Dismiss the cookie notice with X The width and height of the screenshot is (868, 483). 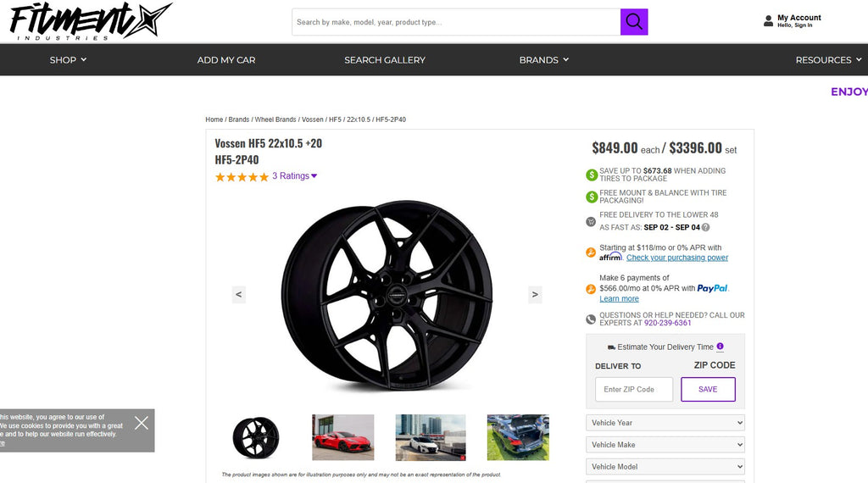[x=142, y=423]
